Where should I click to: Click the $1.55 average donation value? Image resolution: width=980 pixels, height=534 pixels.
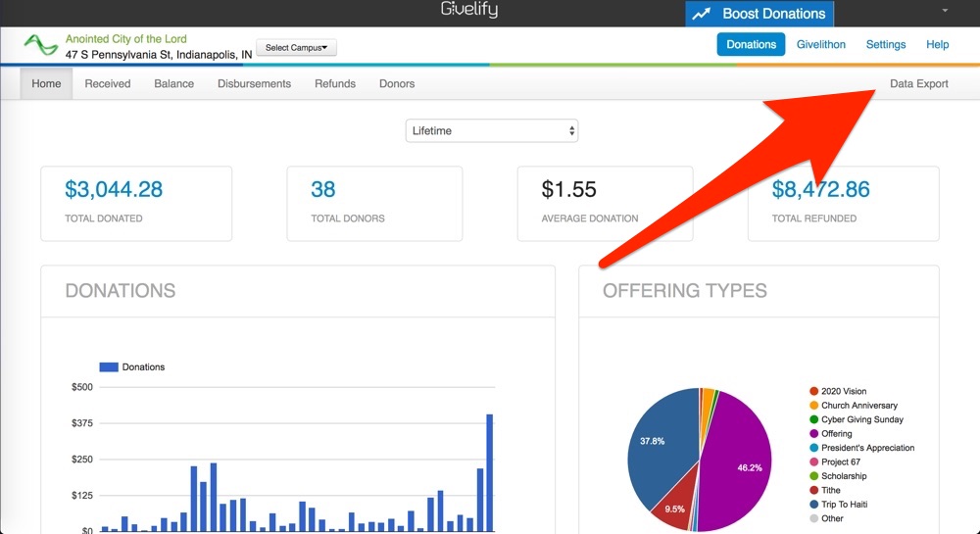tap(568, 189)
